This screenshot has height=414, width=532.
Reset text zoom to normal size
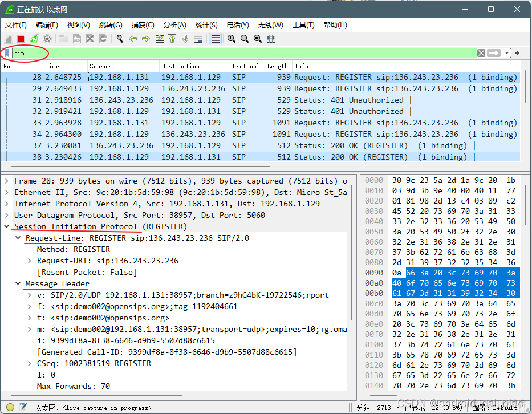tap(258, 39)
